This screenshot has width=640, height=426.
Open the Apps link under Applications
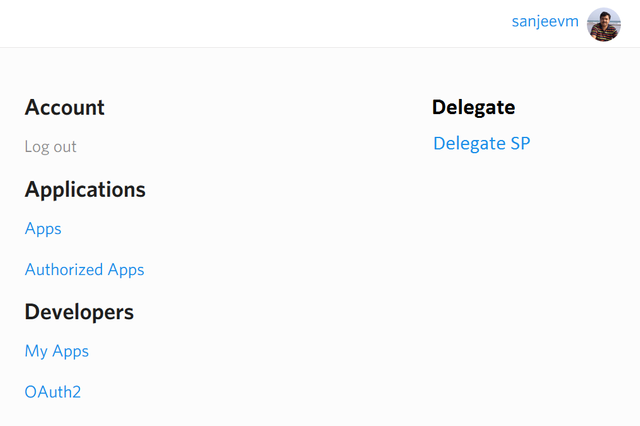coord(43,229)
